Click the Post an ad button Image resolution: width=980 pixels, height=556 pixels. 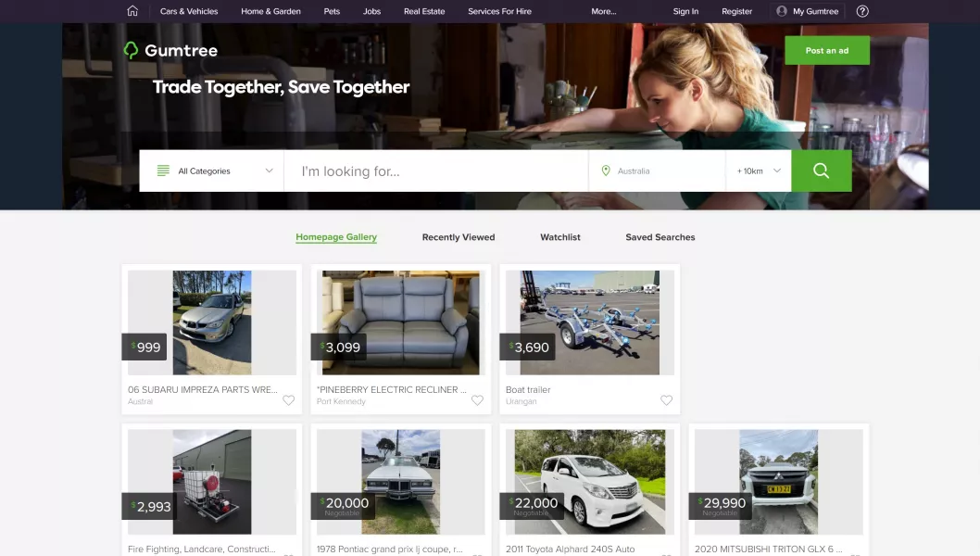[x=827, y=51]
